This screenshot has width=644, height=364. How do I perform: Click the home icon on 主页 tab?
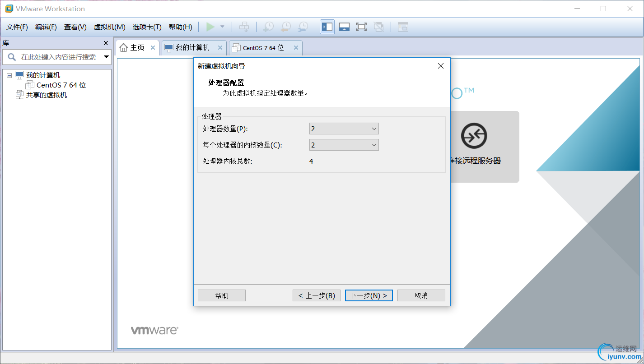(x=124, y=48)
